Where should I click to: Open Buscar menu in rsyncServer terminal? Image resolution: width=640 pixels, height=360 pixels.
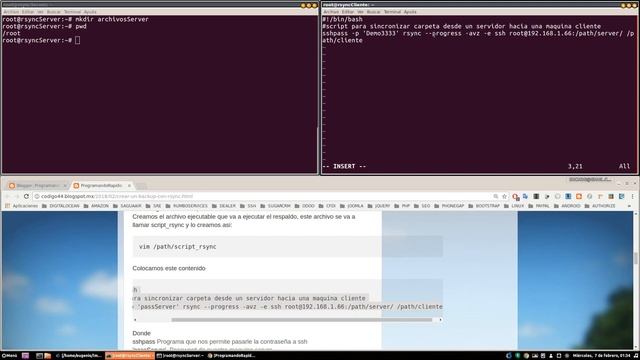[x=53, y=12]
